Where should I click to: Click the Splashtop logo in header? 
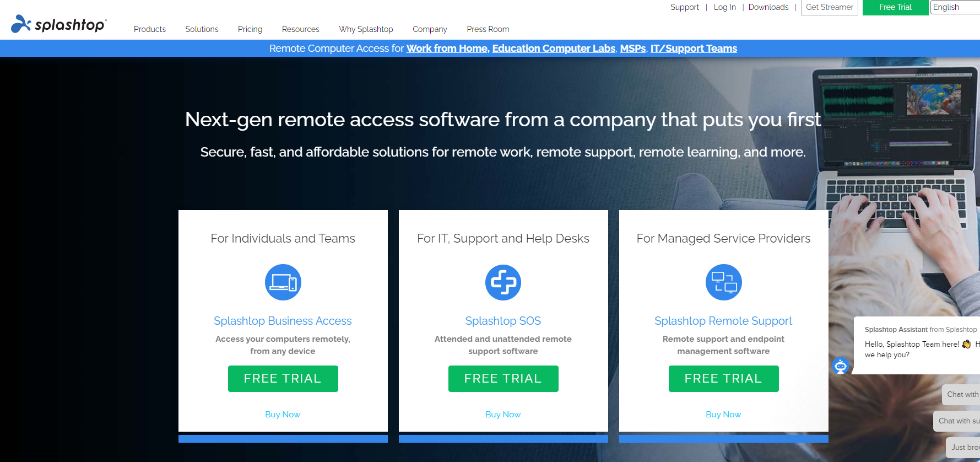click(59, 24)
